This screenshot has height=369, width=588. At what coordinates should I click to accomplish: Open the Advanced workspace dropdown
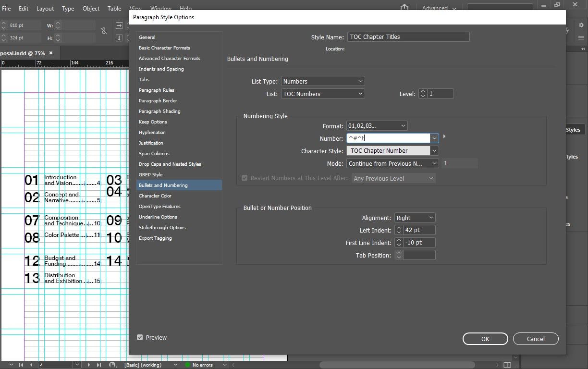tap(439, 8)
